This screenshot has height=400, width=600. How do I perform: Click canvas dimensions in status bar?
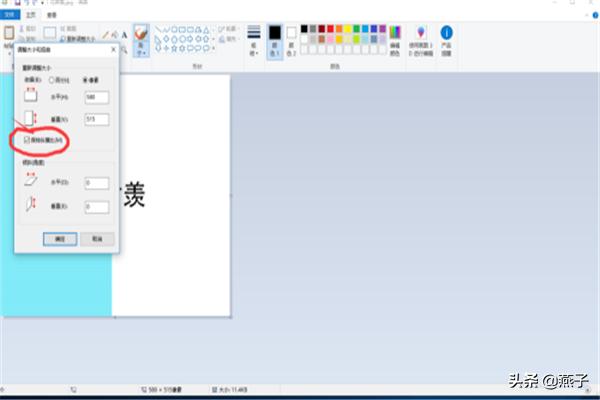(161, 390)
